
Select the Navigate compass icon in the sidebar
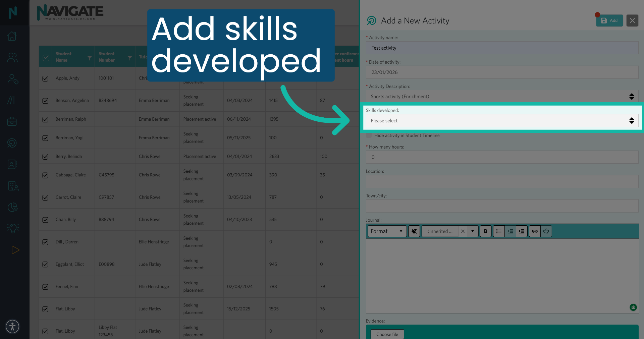point(12,143)
